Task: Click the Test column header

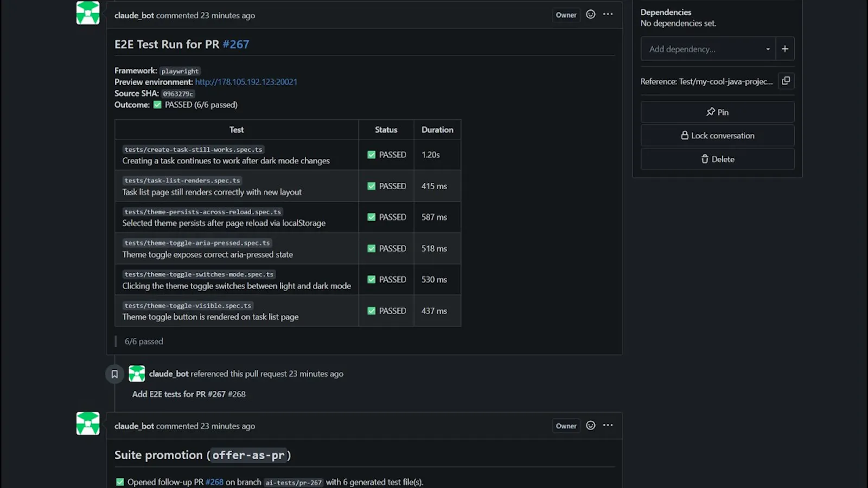Action: [237, 130]
